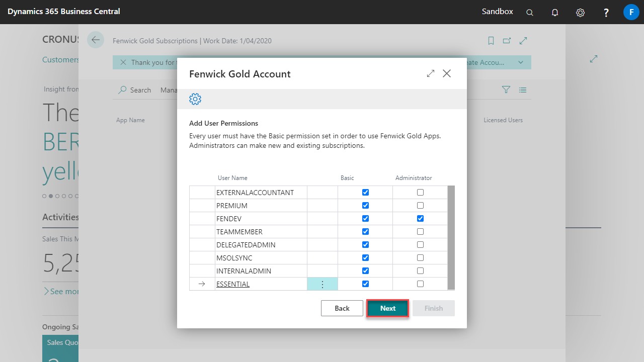The height and width of the screenshot is (362, 644).
Task: Uncheck Basic for FENDEV
Action: 365,218
